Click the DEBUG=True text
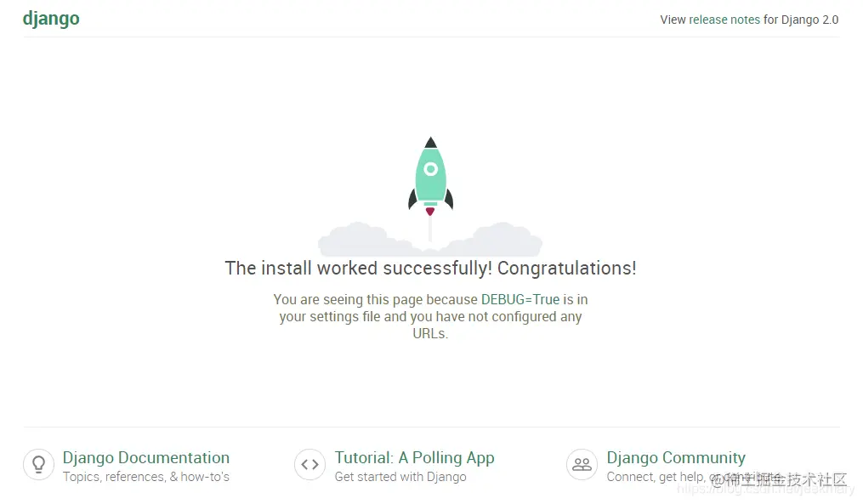The height and width of the screenshot is (504, 863). pos(520,299)
